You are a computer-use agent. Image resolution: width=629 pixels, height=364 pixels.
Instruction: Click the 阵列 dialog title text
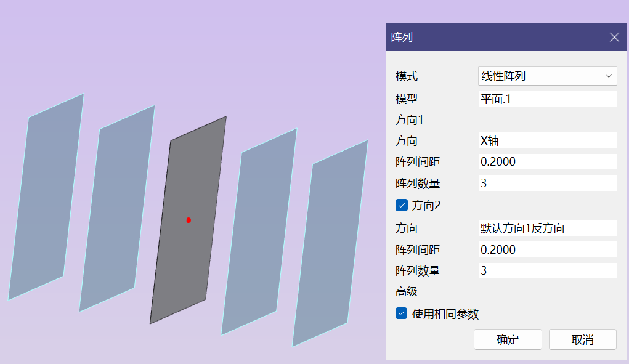402,38
